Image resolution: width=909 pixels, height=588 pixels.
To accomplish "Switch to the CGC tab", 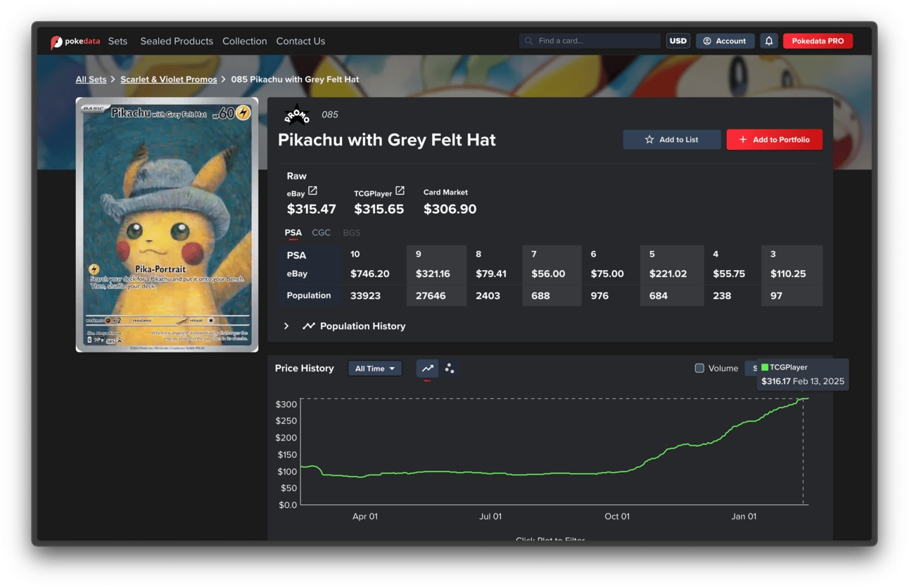I will point(322,233).
